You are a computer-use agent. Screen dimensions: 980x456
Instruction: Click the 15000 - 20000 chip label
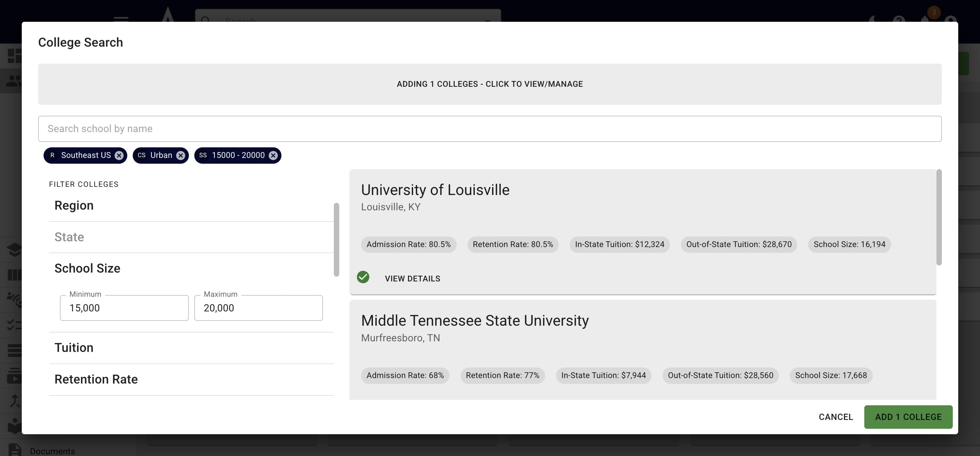pyautogui.click(x=238, y=155)
